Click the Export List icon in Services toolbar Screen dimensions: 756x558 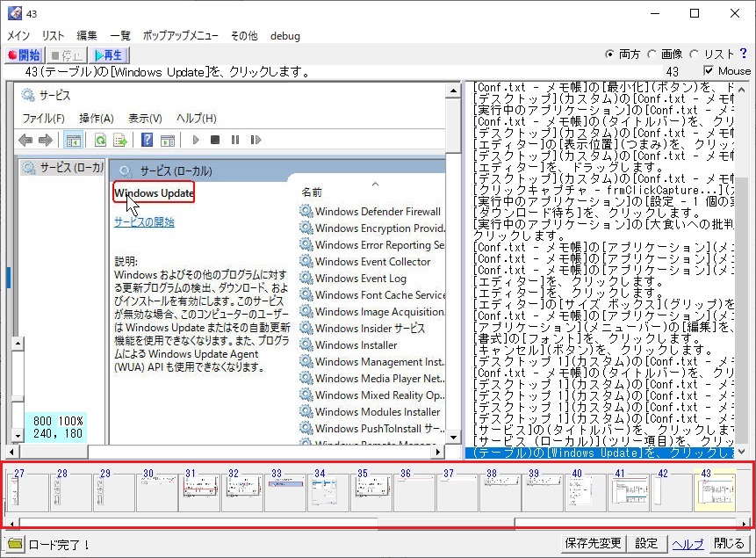click(x=120, y=140)
